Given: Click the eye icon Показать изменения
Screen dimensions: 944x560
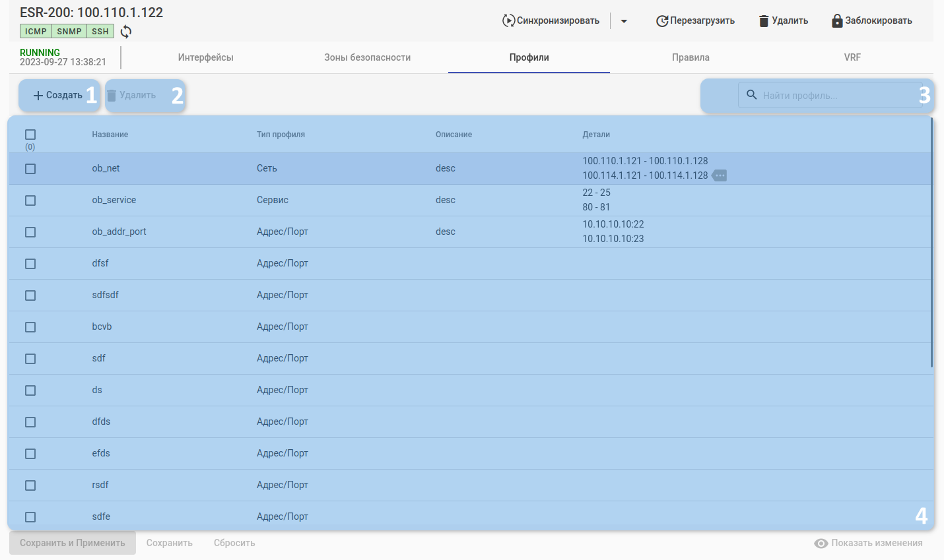Looking at the screenshot, I should 821,544.
